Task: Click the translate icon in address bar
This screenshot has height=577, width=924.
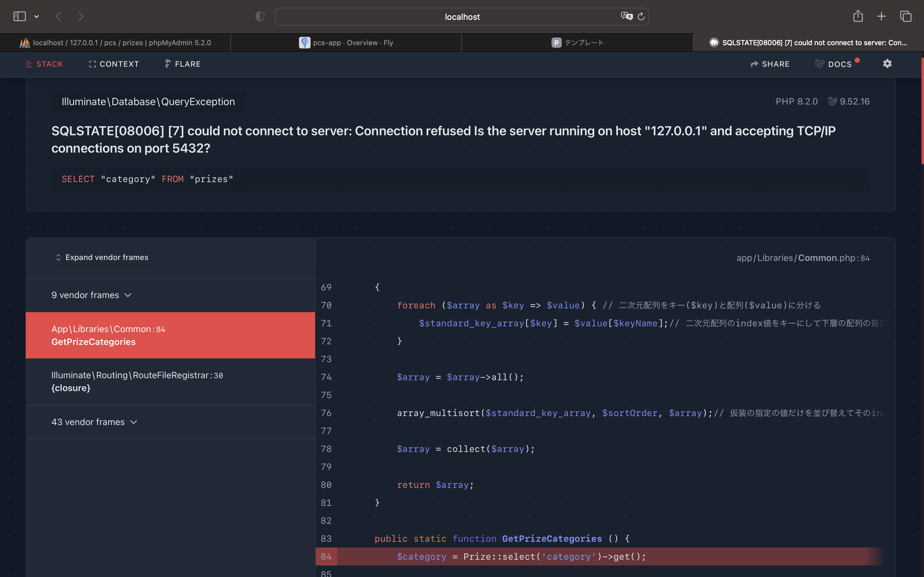Action: tap(626, 16)
